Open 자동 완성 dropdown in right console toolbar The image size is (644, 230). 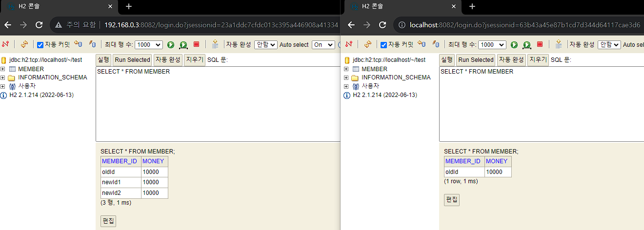(609, 45)
